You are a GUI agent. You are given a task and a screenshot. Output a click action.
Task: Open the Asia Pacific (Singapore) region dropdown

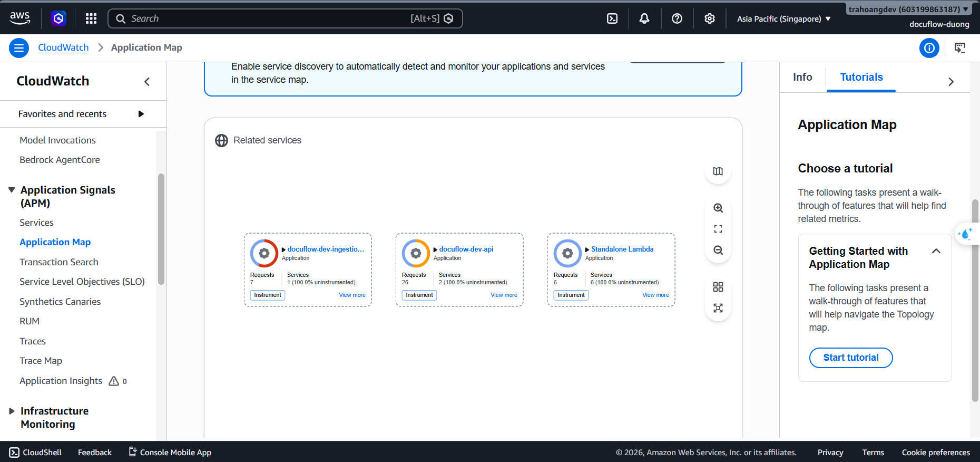pos(784,19)
